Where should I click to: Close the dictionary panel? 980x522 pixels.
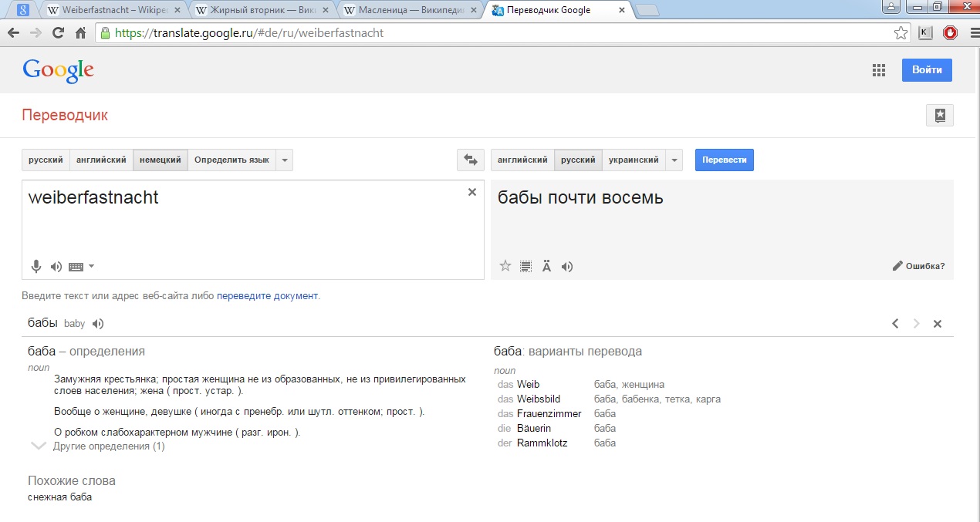938,324
